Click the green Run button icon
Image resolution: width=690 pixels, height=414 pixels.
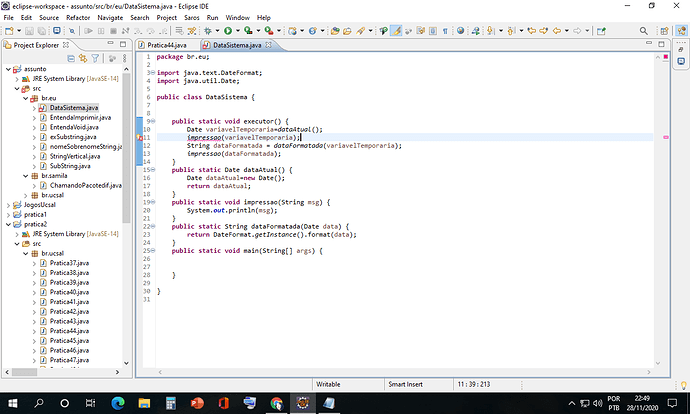point(228,31)
